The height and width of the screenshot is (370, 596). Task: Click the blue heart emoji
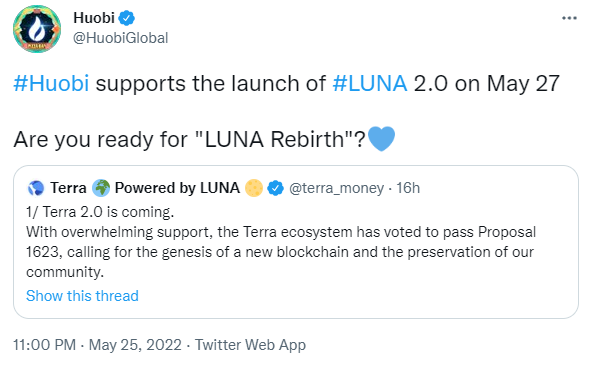(x=382, y=139)
